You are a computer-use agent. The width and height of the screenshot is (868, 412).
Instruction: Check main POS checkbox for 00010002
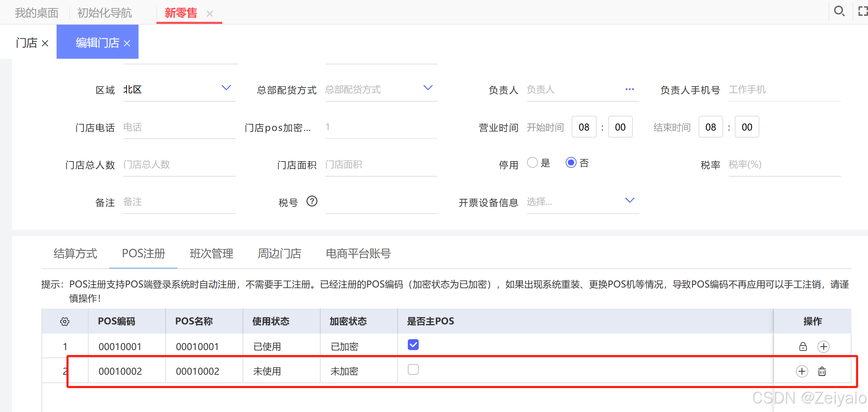413,369
